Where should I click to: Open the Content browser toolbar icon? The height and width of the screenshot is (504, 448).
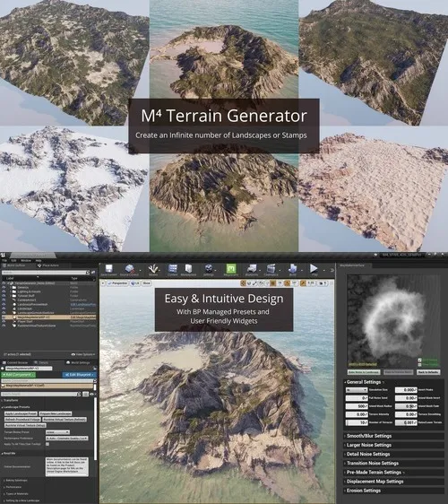173,269
